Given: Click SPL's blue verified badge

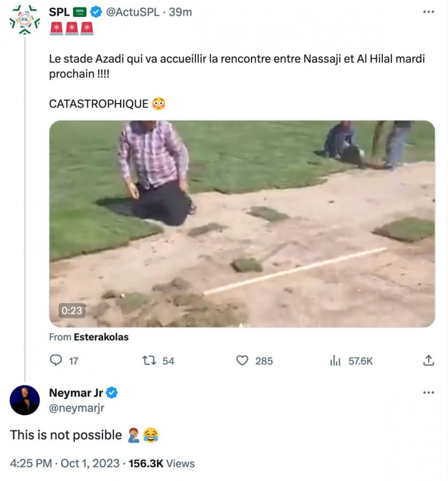Looking at the screenshot, I should 96,12.
